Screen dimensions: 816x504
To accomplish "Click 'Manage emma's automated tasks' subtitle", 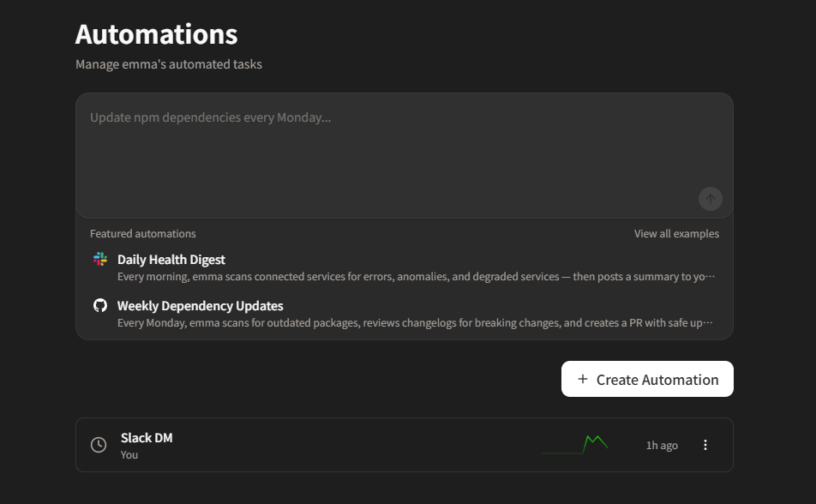I will point(169,64).
